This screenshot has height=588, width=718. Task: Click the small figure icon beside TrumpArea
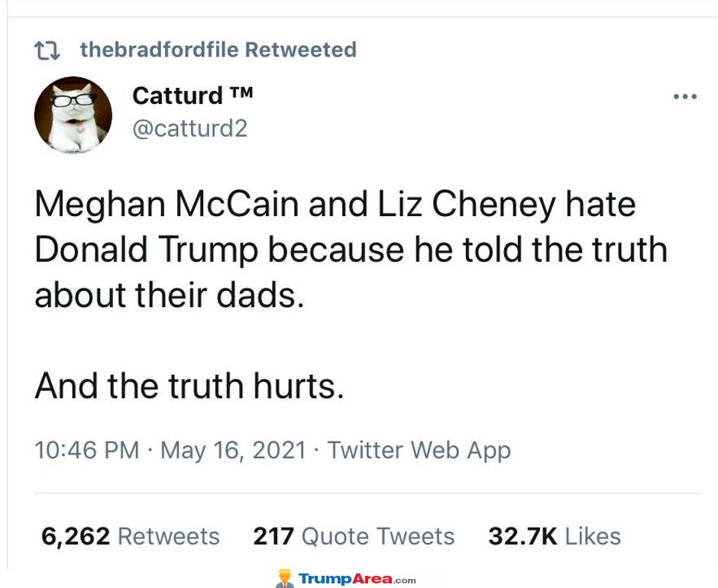[x=283, y=578]
